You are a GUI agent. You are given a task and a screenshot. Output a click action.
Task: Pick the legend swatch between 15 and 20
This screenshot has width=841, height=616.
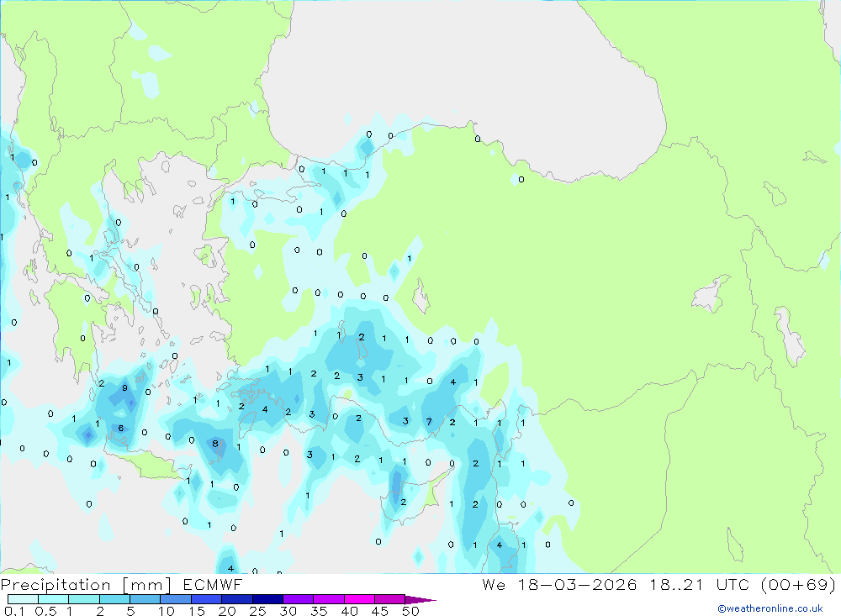coord(206,599)
